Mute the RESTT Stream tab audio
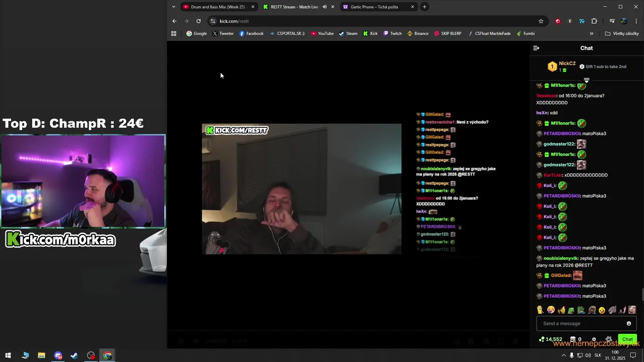This screenshot has height=362, width=644. point(325,7)
